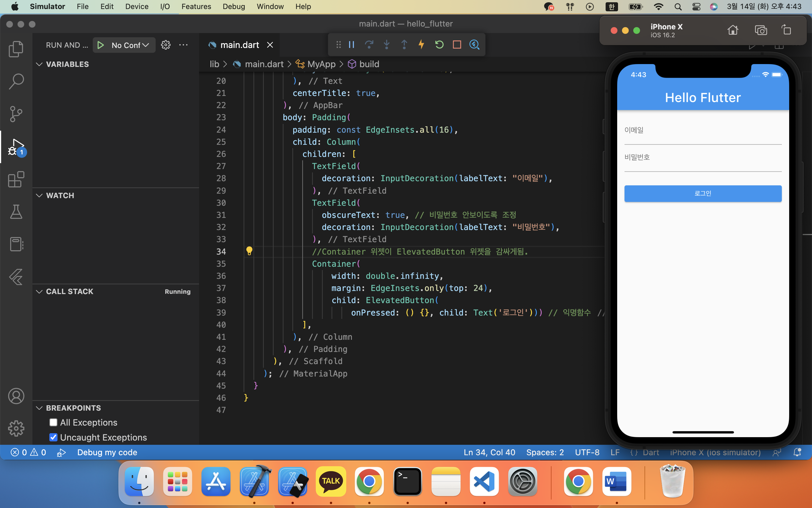Click errors and warnings count in status bar
812x508 pixels.
[28, 452]
